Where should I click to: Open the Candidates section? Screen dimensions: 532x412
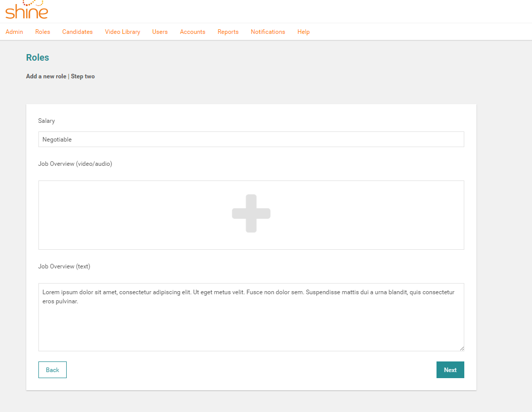point(77,32)
